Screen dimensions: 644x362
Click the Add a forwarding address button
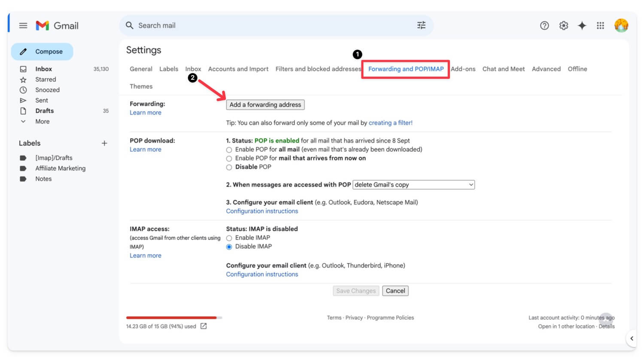point(265,105)
